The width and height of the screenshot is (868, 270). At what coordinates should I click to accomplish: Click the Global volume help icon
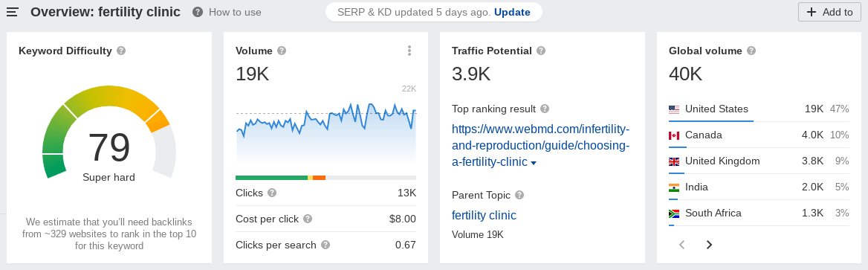click(x=751, y=51)
